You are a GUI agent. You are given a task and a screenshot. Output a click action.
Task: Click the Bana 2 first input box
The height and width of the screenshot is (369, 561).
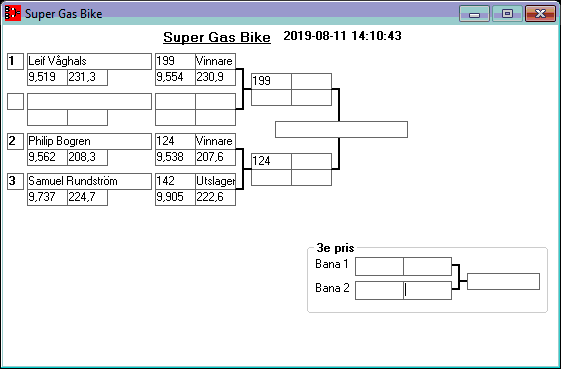tap(379, 290)
